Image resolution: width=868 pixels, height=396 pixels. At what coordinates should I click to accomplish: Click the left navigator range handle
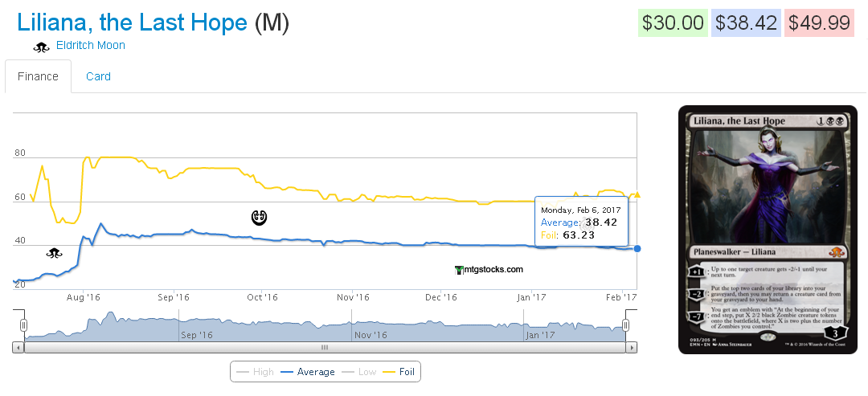click(24, 325)
